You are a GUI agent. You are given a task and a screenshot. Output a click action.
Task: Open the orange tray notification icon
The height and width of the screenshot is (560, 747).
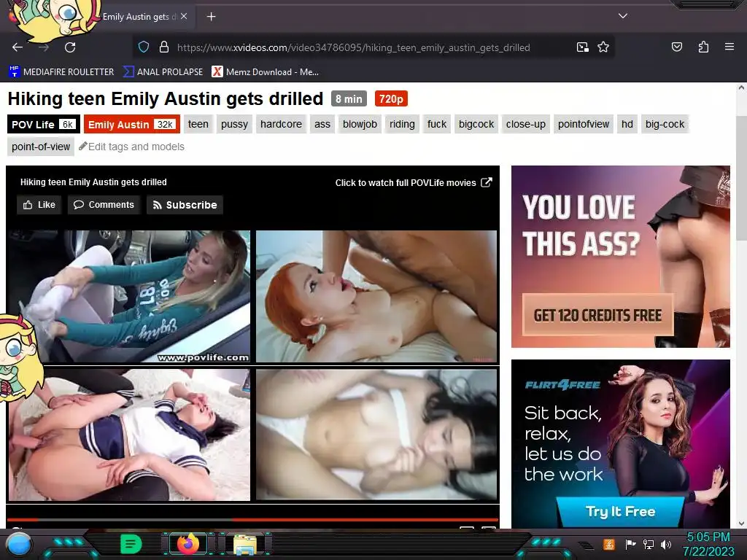pos(609,544)
